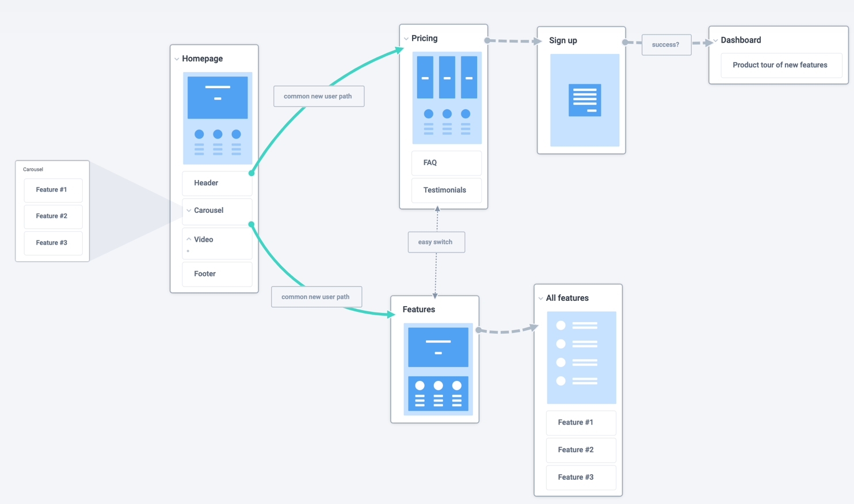Viewport: 854px width, 504px height.
Task: Click the dotted 'easy switch' connector line
Action: (436, 242)
